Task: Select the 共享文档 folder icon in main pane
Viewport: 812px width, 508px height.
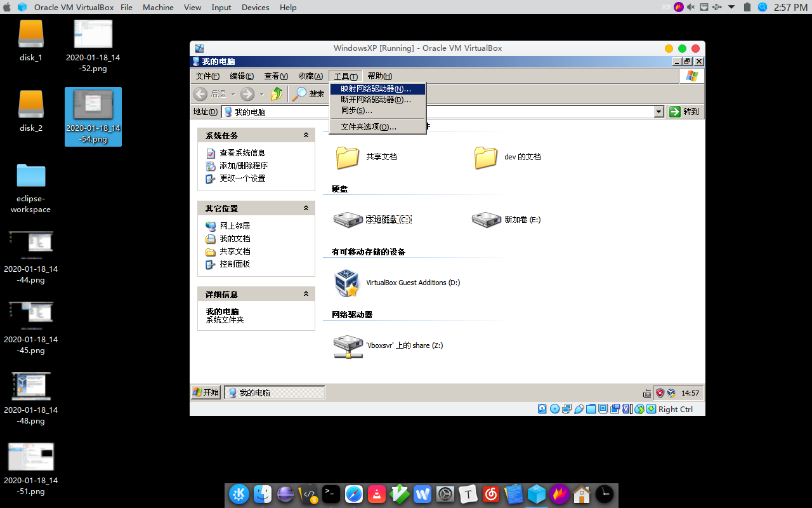Action: [348, 157]
